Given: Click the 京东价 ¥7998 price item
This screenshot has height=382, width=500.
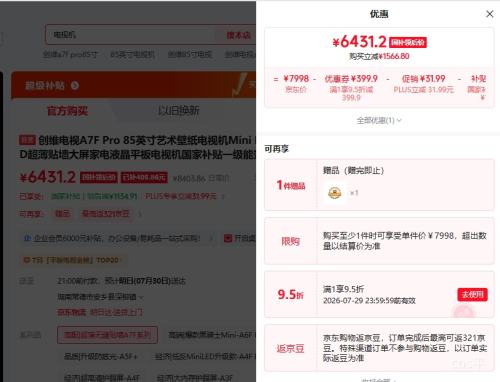Looking at the screenshot, I should pos(296,83).
